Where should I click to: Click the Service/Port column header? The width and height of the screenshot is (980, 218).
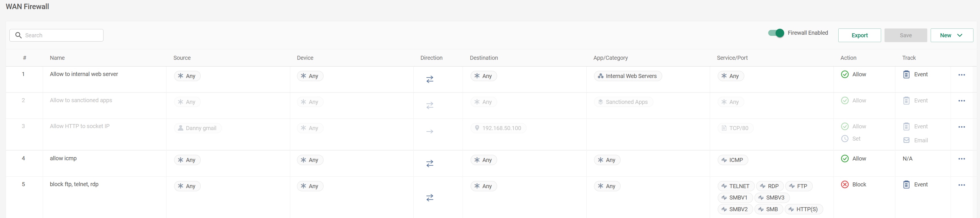(732, 58)
